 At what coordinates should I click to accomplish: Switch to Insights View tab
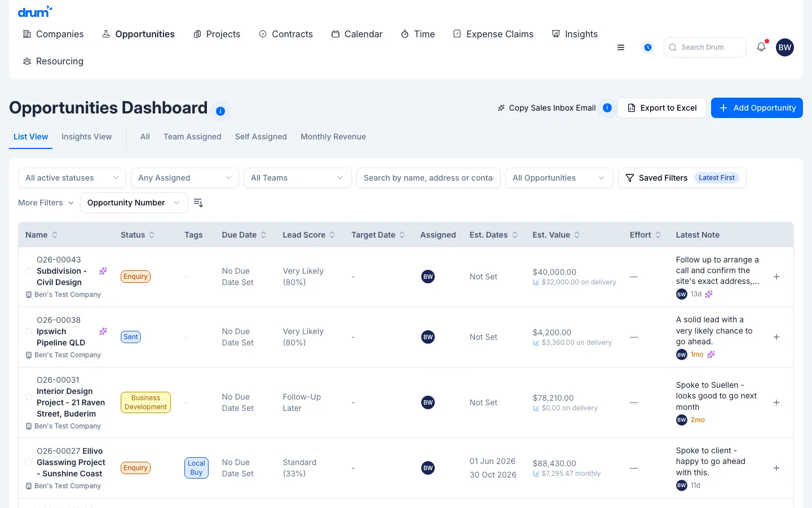point(87,137)
